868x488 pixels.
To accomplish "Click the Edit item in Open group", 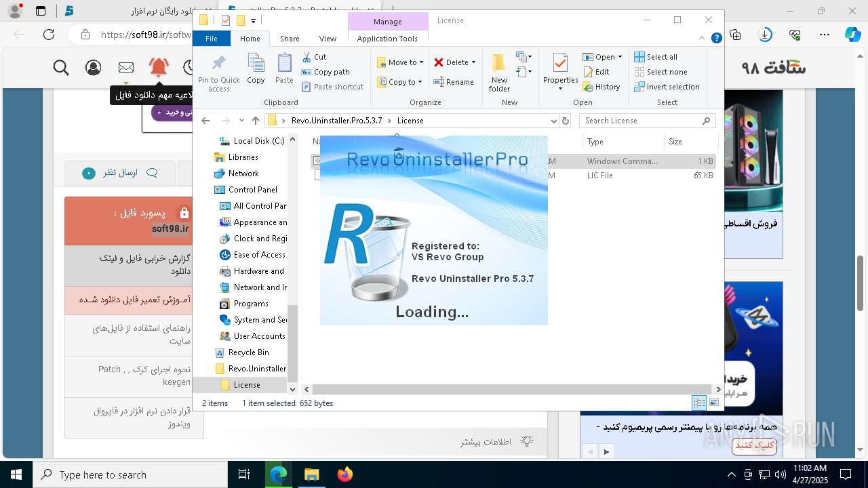I will tap(596, 72).
